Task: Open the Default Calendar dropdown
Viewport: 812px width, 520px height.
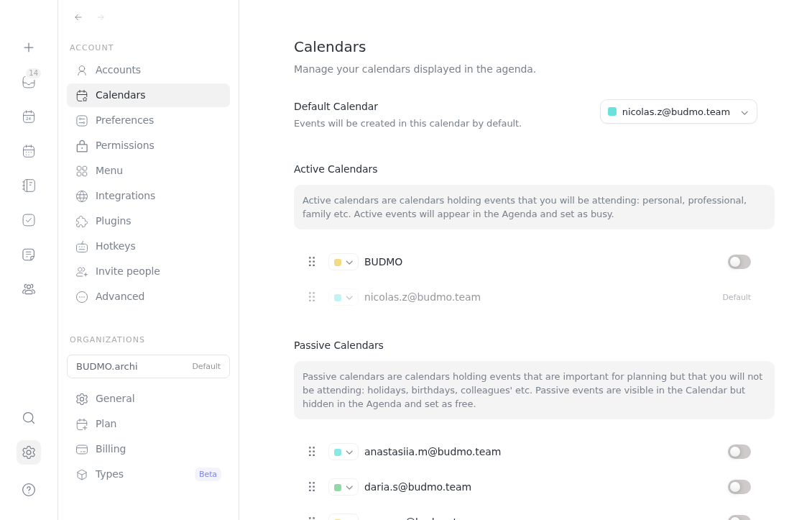Action: tap(678, 111)
